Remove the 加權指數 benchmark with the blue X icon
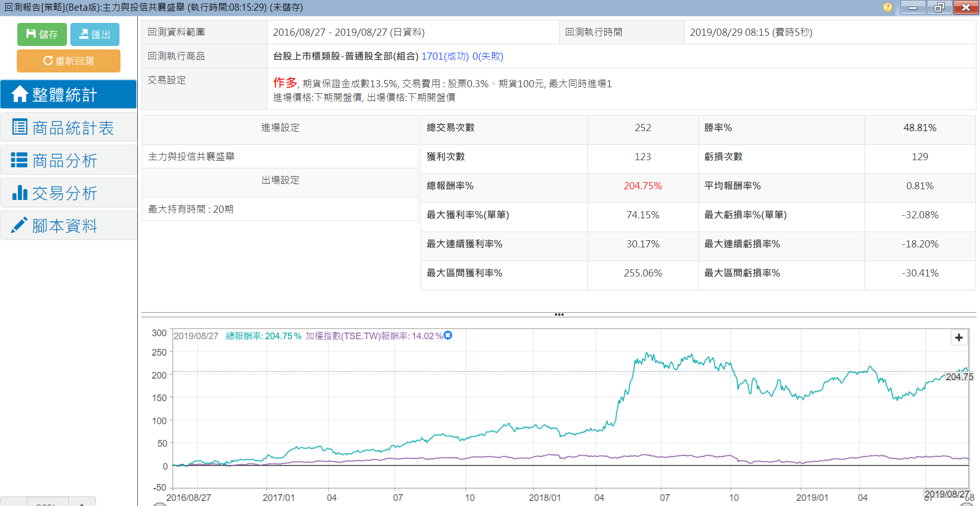This screenshot has height=506, width=980. (448, 335)
